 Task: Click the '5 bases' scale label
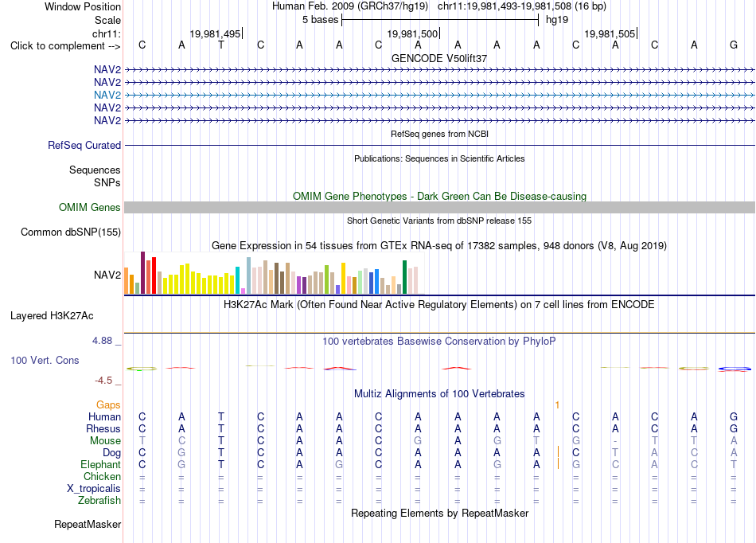coord(320,20)
